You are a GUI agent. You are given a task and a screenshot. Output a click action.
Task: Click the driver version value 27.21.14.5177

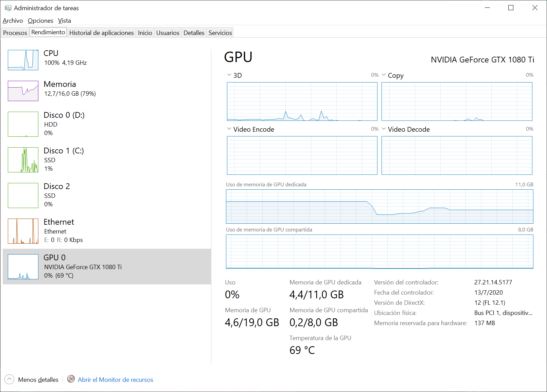493,282
